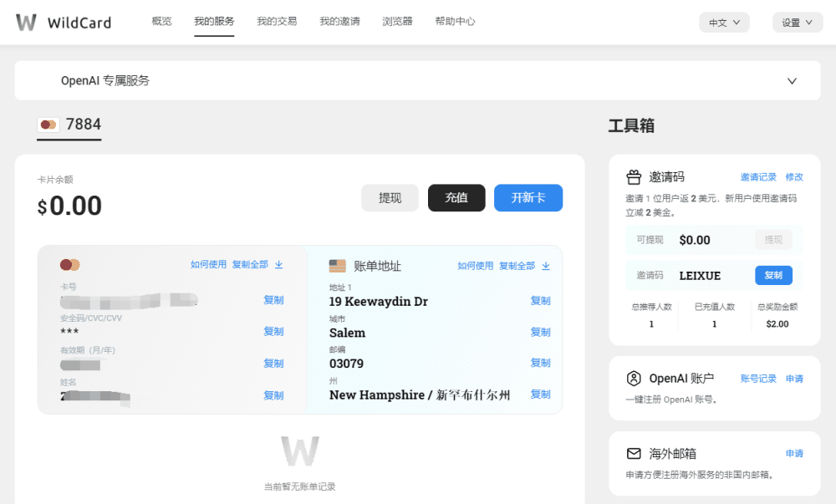Open the 设置 dropdown menu
Screen dimensions: 836x504
tap(798, 22)
